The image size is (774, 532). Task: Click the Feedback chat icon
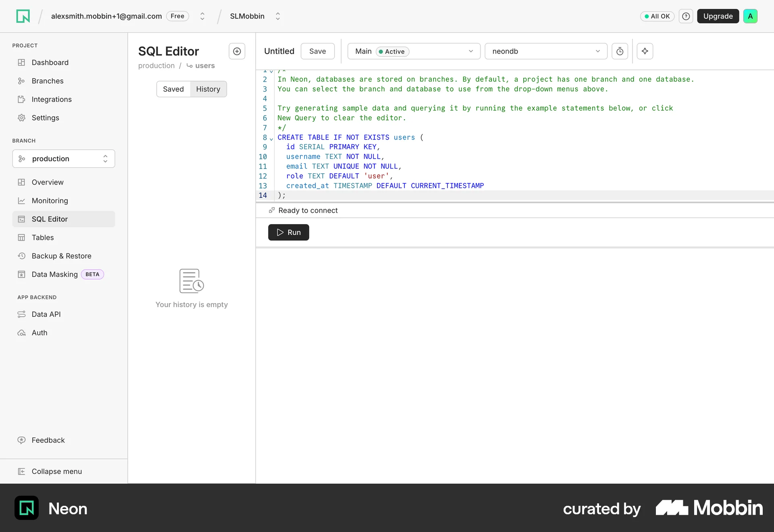pyautogui.click(x=21, y=440)
